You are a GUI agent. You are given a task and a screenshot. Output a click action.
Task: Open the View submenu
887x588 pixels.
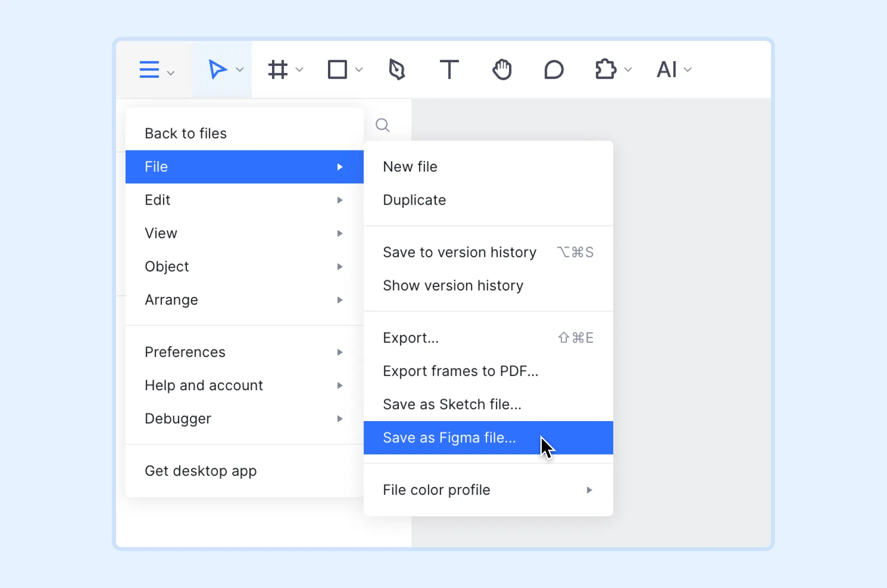244,233
